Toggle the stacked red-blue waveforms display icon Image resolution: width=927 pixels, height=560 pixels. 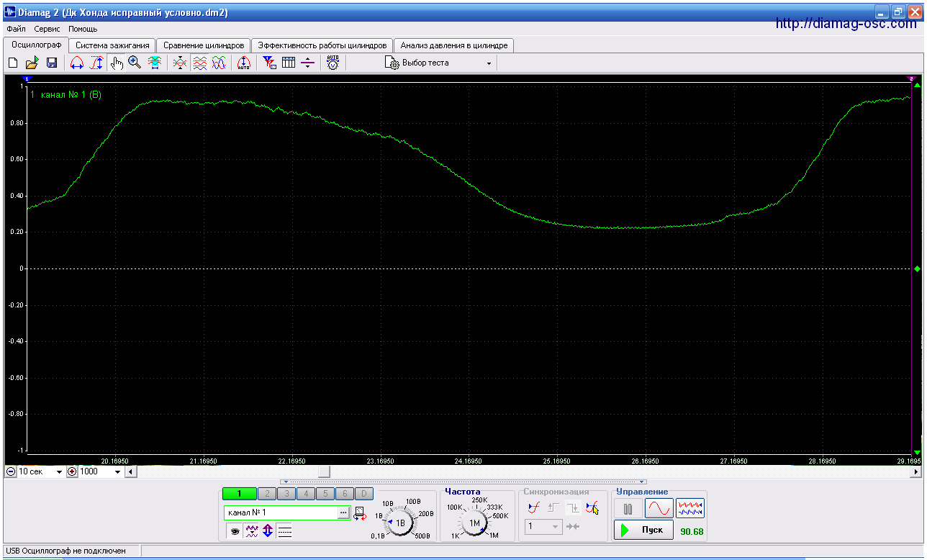[x=200, y=63]
